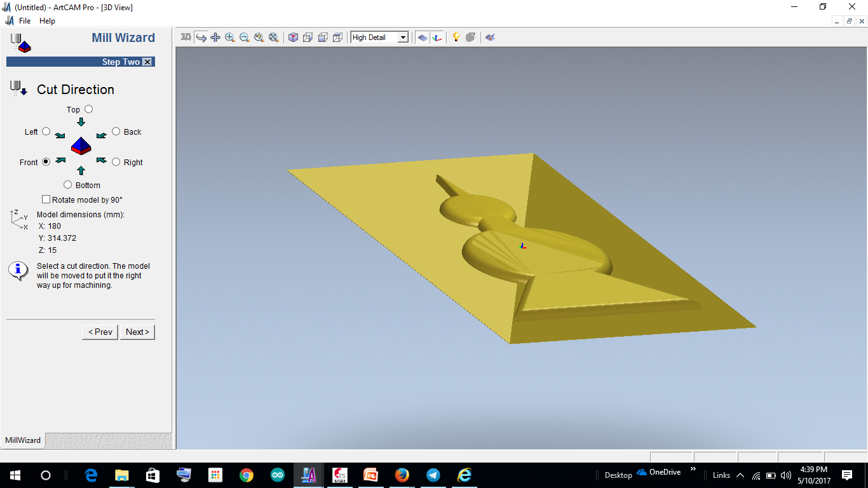Select the shaded-face cube view

pyautogui.click(x=323, y=37)
